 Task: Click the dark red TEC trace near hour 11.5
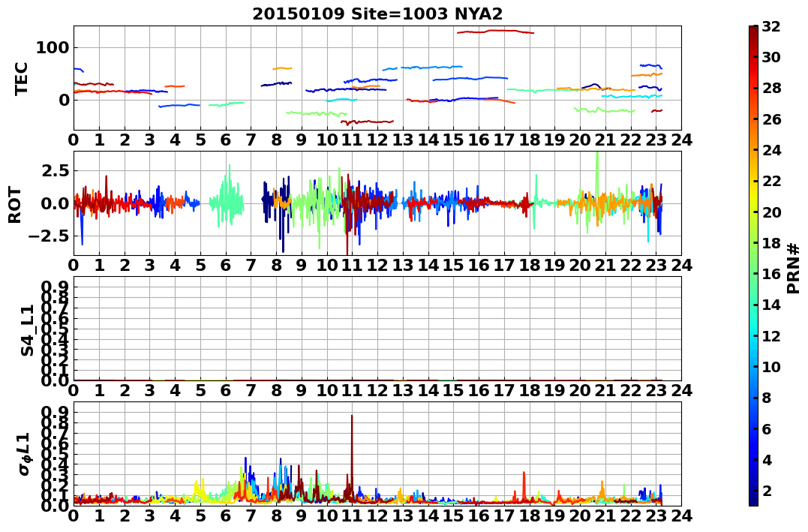[367, 122]
